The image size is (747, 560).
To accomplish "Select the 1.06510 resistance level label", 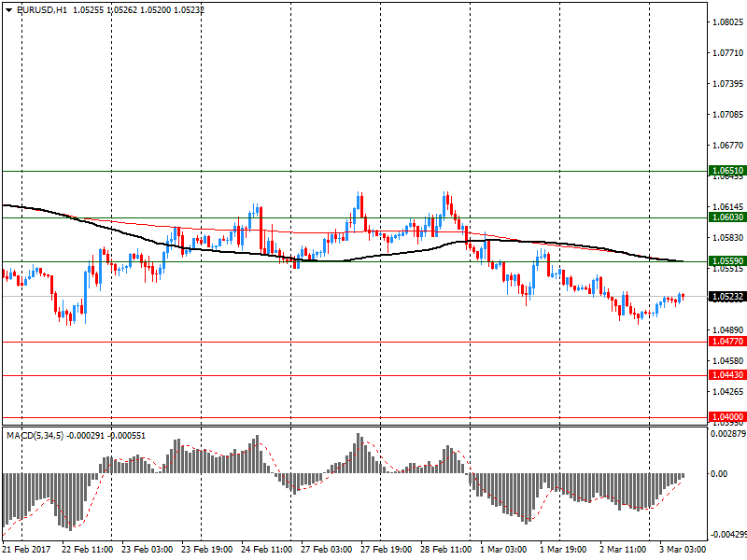I will click(726, 172).
